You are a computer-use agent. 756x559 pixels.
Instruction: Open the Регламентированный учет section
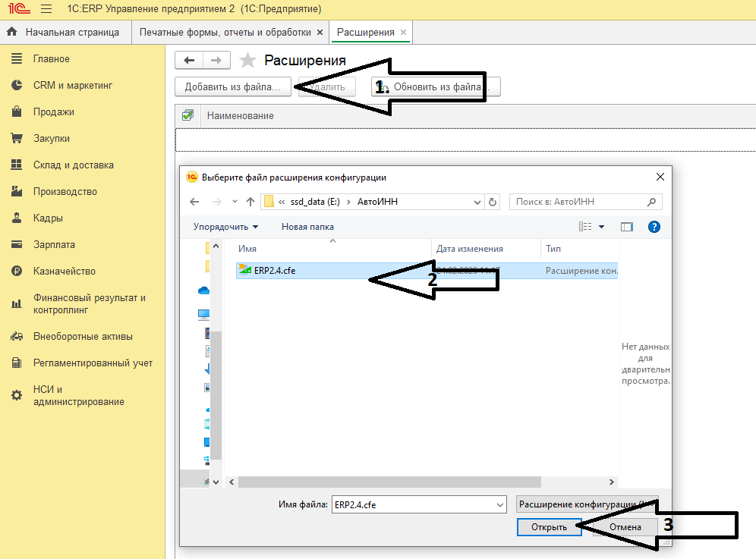point(93,363)
